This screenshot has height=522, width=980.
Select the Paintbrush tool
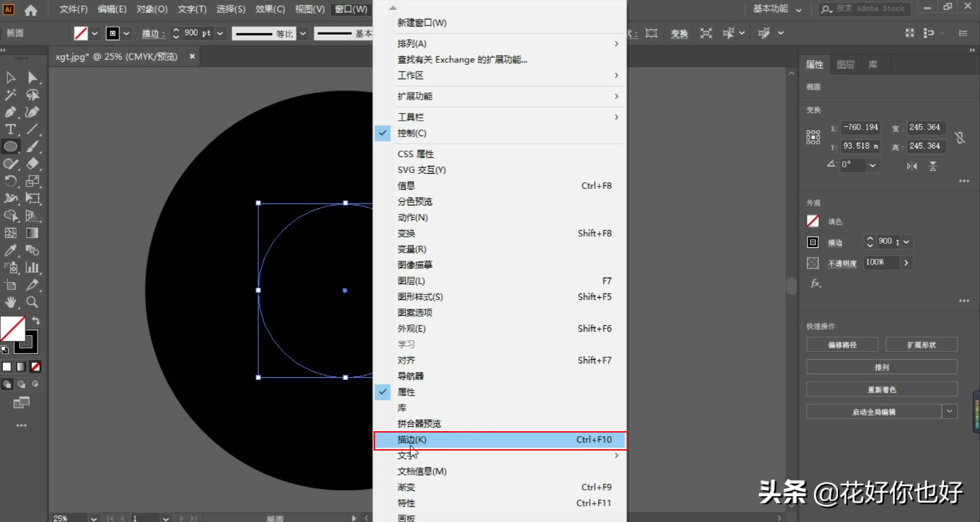pyautogui.click(x=32, y=147)
